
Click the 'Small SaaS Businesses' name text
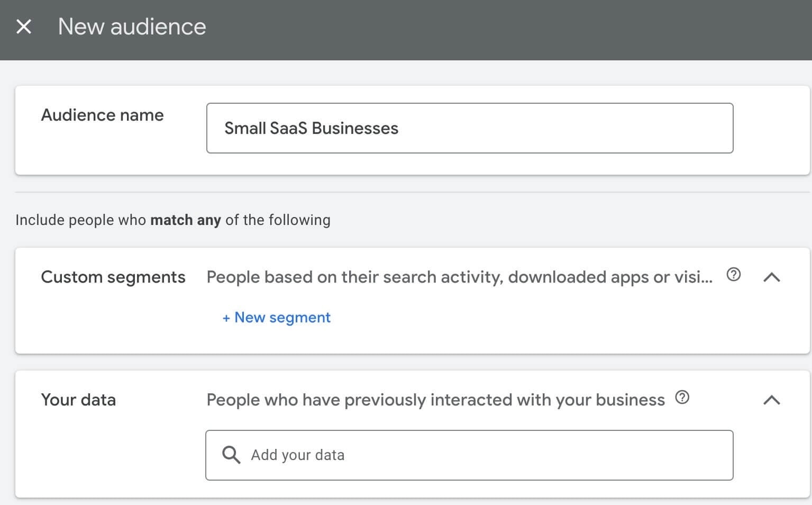tap(311, 128)
